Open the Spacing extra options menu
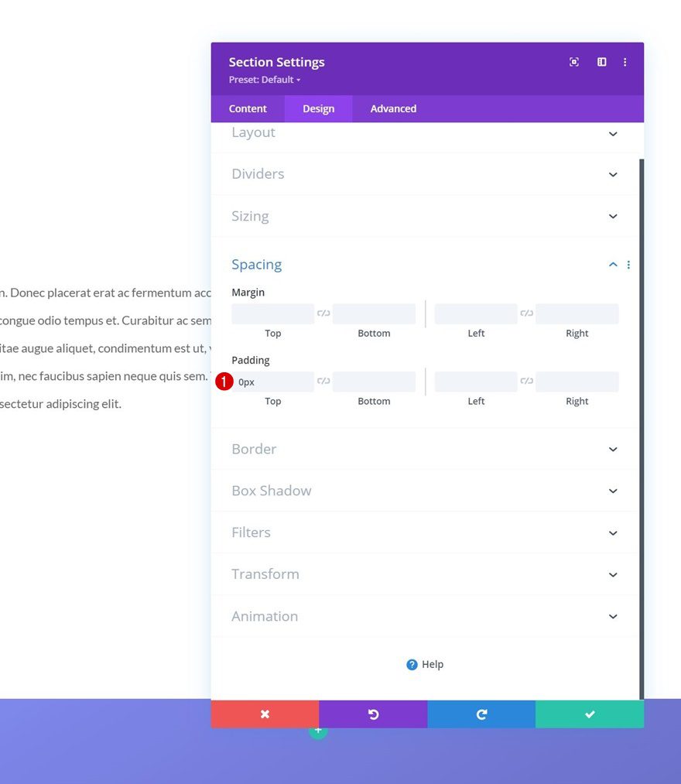The width and height of the screenshot is (681, 784). [628, 264]
